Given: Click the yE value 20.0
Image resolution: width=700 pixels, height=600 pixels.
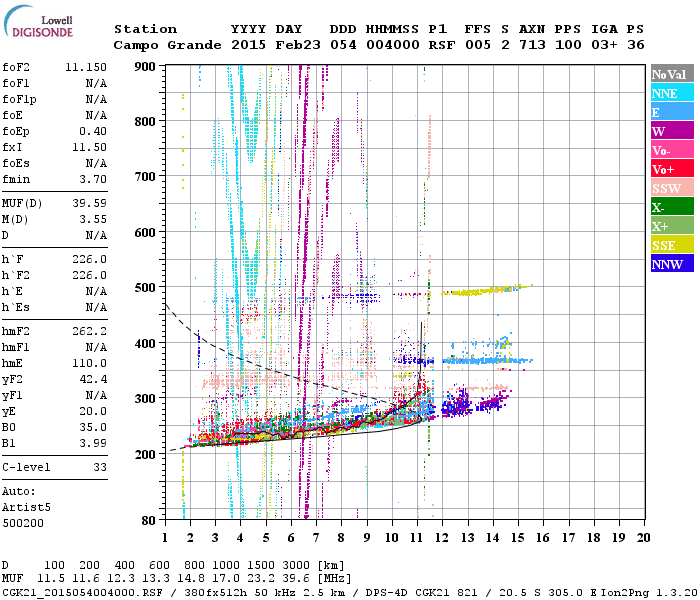Looking at the screenshot, I should pyautogui.click(x=93, y=412).
